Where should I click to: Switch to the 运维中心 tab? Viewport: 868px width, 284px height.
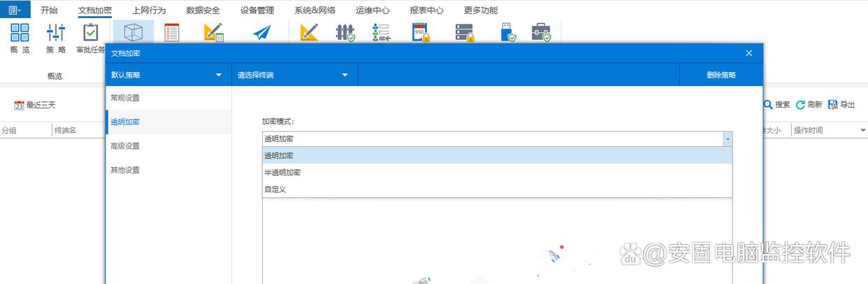point(372,10)
